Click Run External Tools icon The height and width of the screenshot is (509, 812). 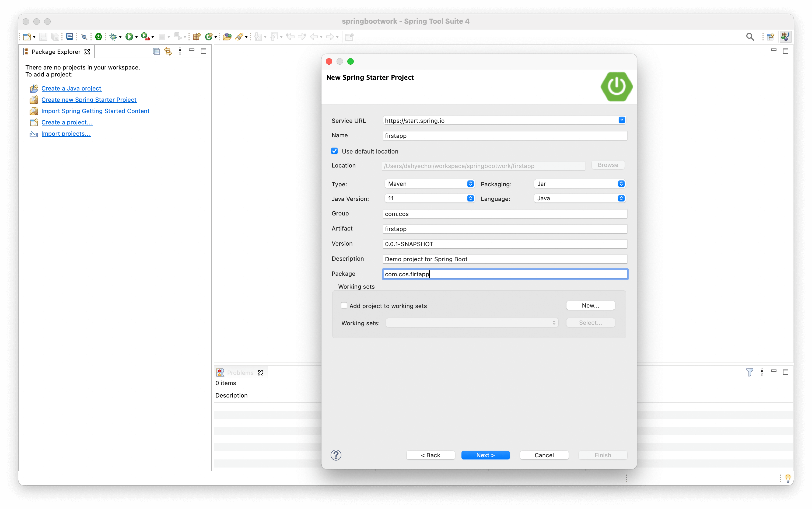(x=145, y=37)
